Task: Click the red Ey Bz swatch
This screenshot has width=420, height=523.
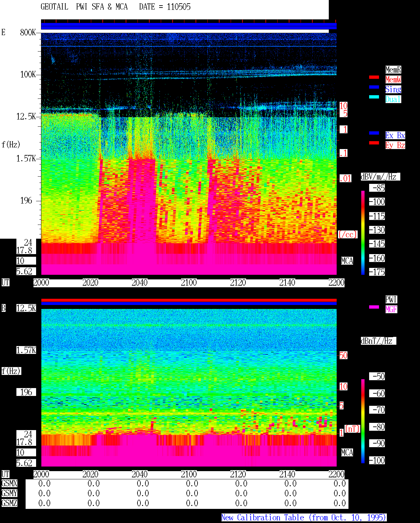Action: (374, 143)
